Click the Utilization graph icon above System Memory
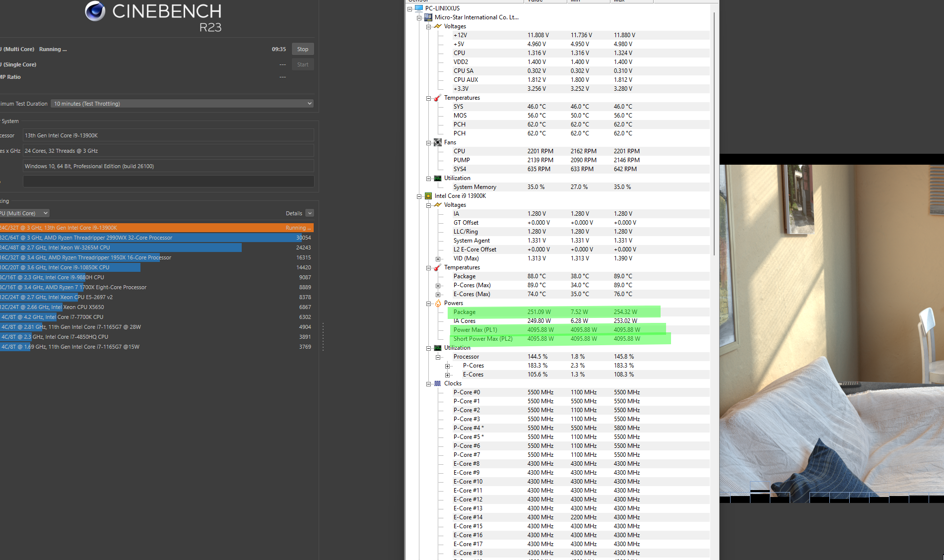944x560 pixels. [437, 178]
